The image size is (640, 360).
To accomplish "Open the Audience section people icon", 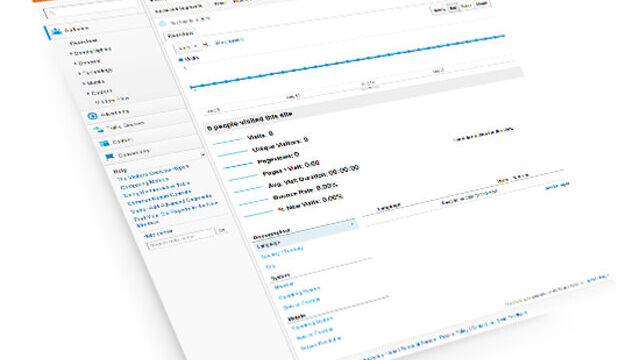I will click(56, 31).
